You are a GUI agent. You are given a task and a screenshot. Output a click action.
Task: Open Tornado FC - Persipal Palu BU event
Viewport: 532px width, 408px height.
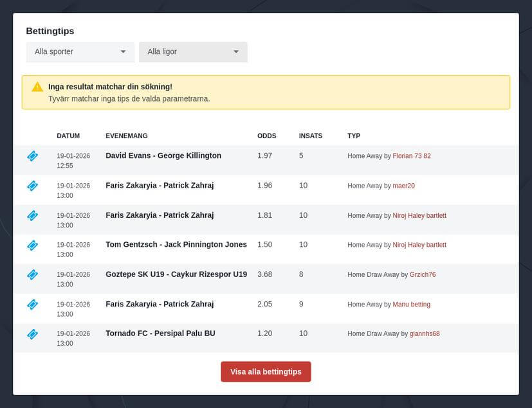[x=160, y=333]
